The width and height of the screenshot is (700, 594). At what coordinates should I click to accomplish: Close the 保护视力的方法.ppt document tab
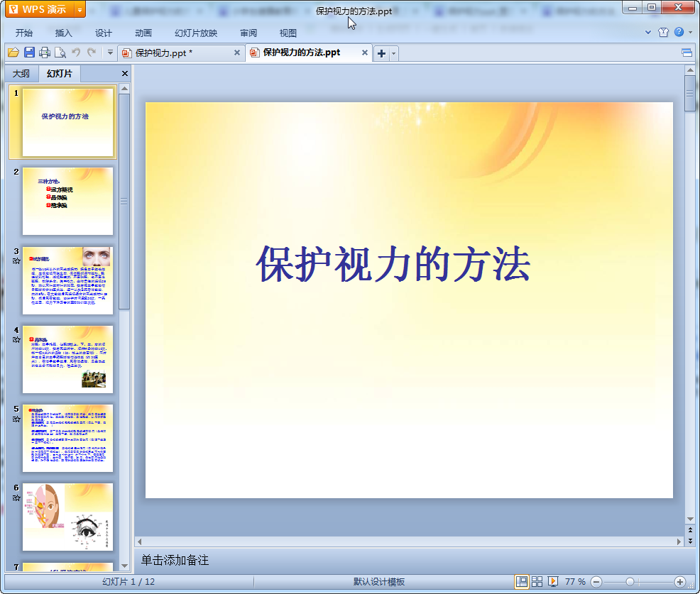point(365,53)
